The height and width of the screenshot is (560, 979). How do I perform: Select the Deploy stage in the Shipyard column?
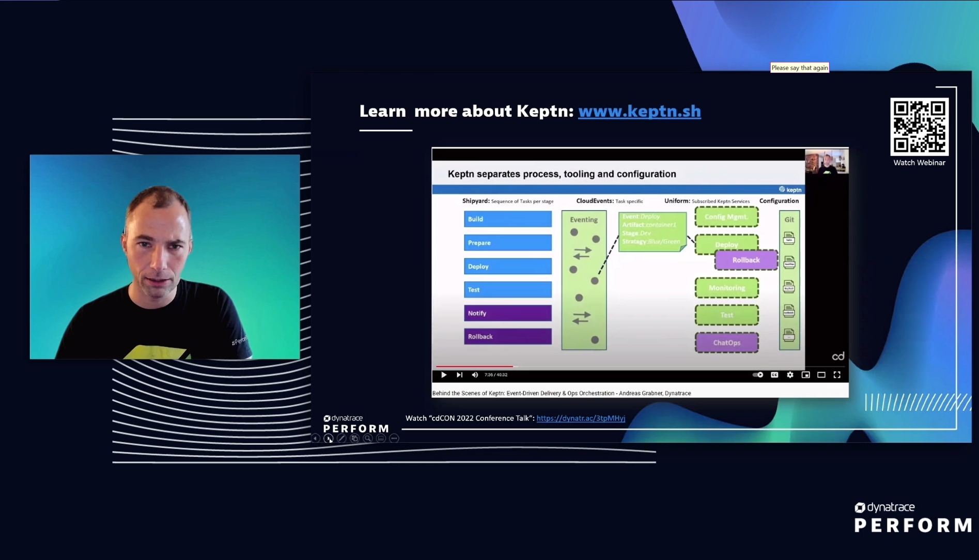click(x=507, y=266)
